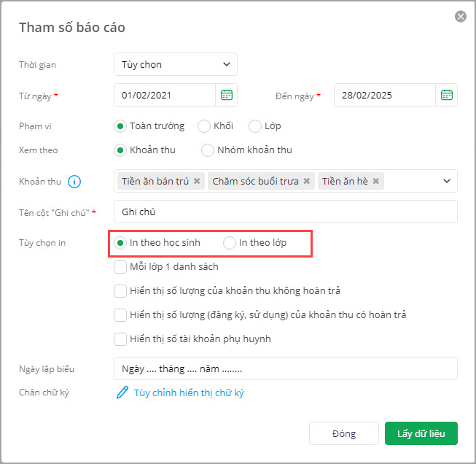Open 'Tùy chỉnh hiển thị chữ ký' link

click(x=189, y=393)
